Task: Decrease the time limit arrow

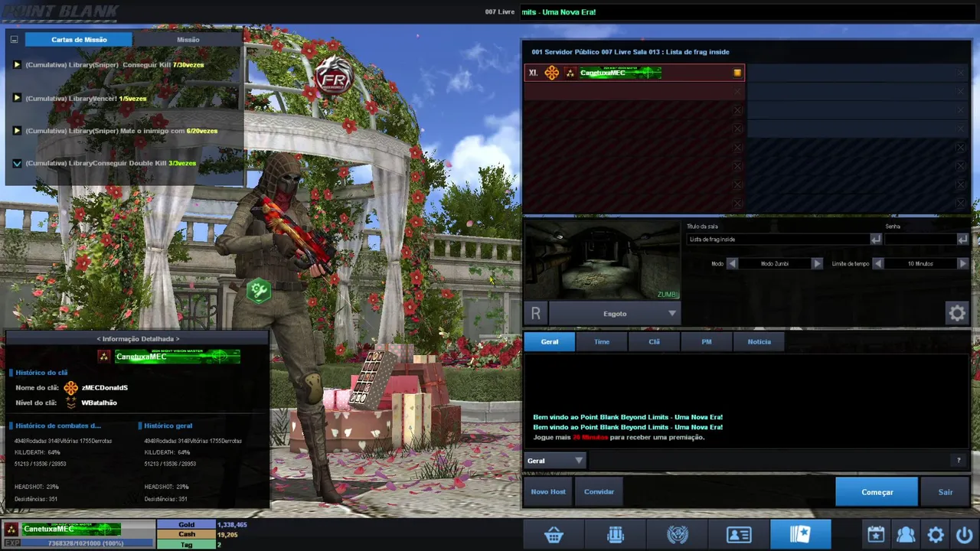Action: coord(877,263)
